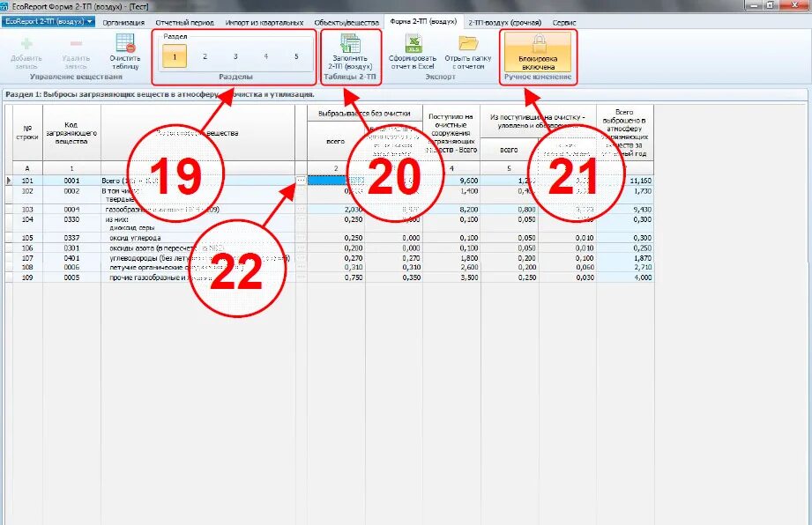Select the оксид углерода substance row
Screen dimensions: 812x525
[135, 238]
